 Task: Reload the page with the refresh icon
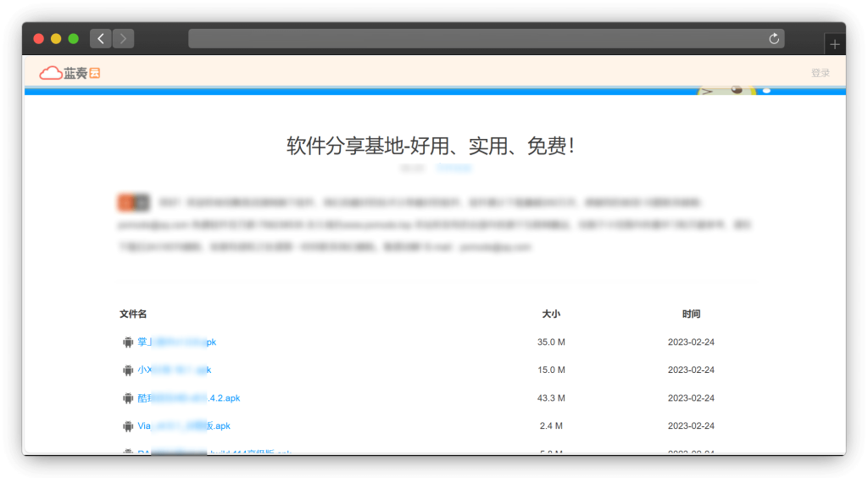click(774, 39)
